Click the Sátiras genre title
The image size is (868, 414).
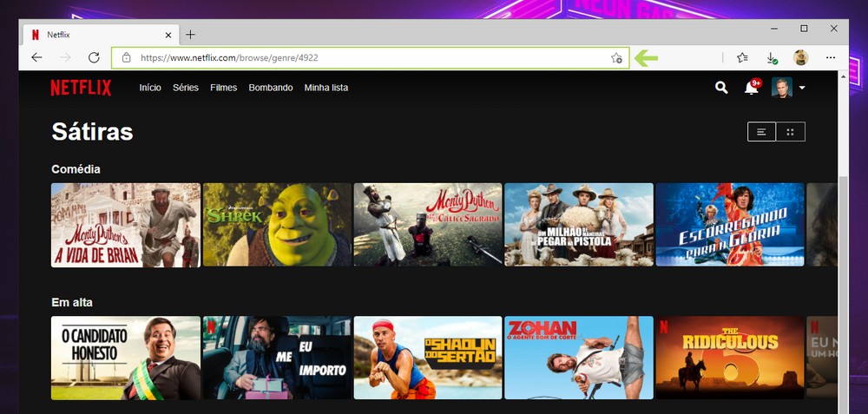point(93,132)
